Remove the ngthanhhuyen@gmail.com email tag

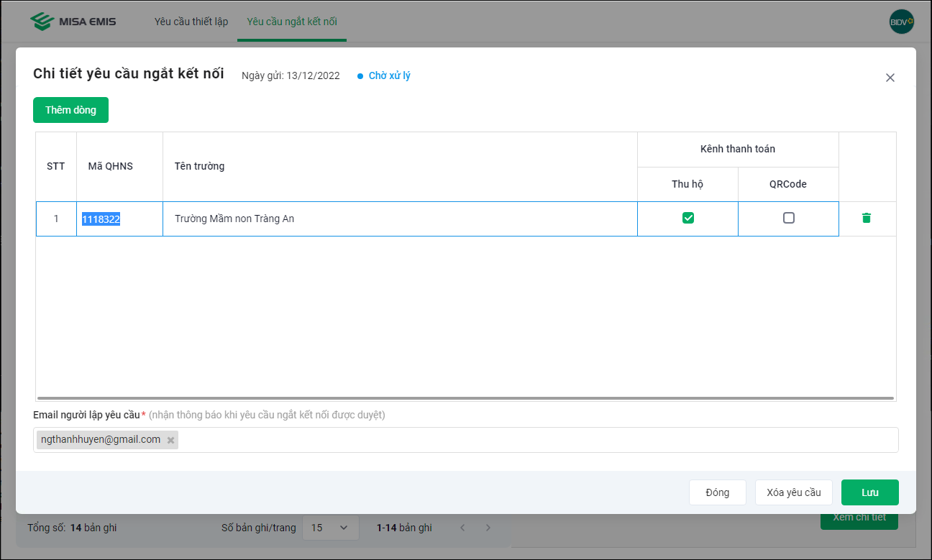[x=170, y=440]
